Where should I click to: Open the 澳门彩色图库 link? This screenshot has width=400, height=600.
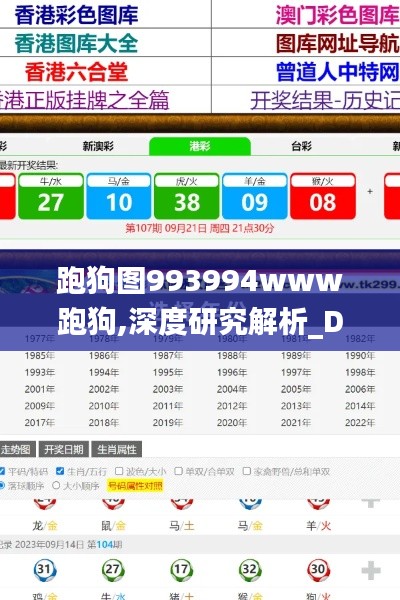[338, 15]
